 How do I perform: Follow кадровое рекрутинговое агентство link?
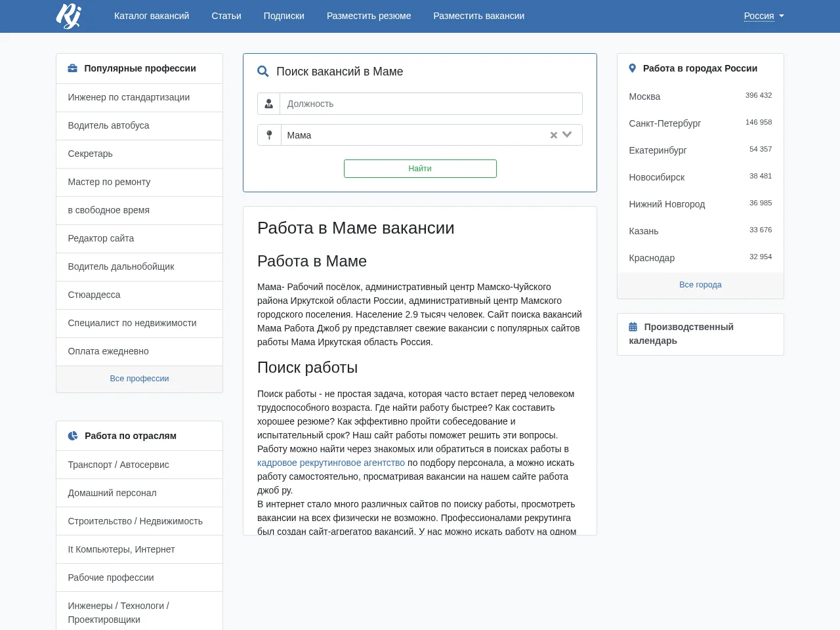pyautogui.click(x=331, y=463)
